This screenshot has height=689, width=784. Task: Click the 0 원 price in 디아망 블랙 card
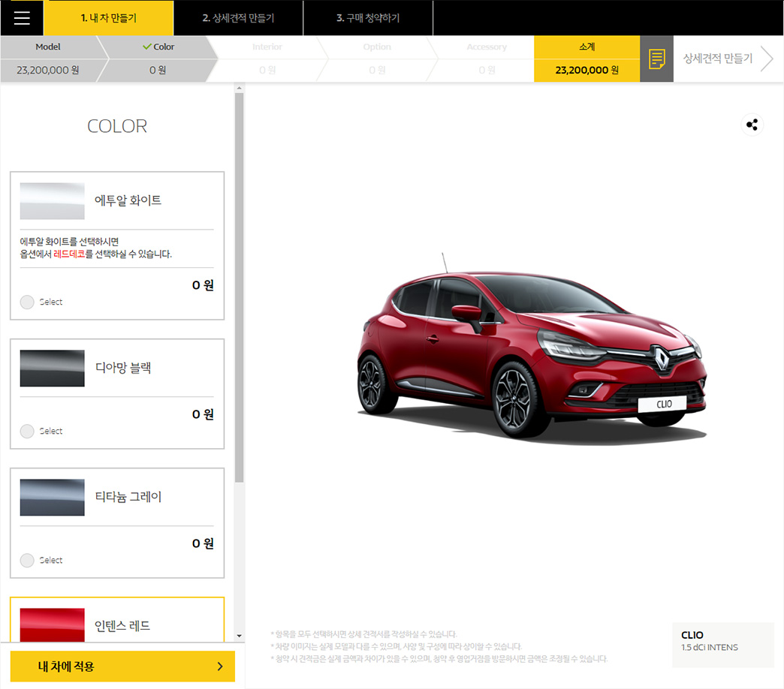pos(203,414)
